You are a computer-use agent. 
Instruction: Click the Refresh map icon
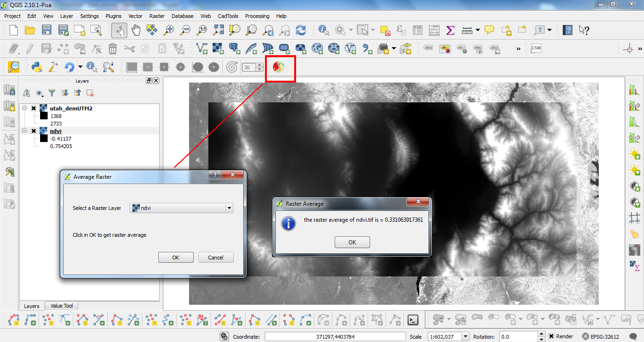click(x=301, y=30)
